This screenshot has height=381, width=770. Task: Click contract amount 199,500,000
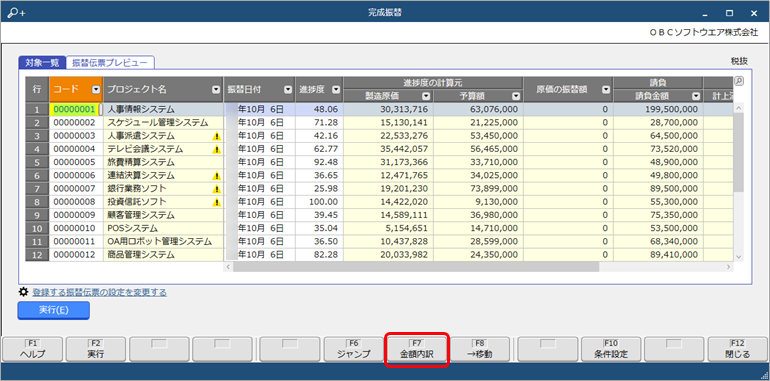pyautogui.click(x=671, y=109)
